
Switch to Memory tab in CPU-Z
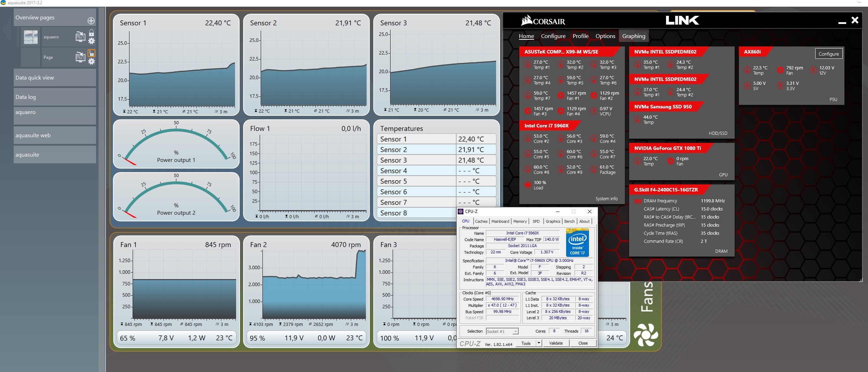coord(520,221)
